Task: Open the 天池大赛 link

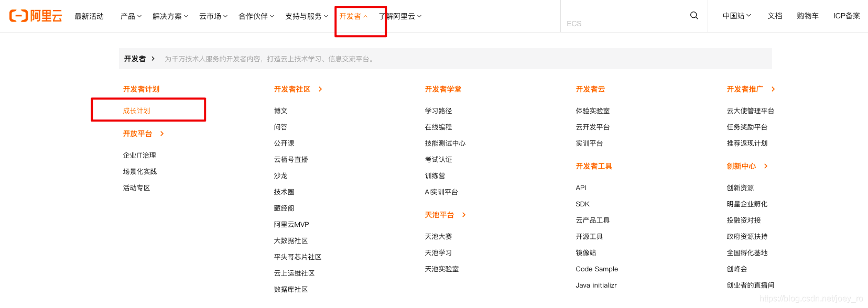Action: (439, 236)
